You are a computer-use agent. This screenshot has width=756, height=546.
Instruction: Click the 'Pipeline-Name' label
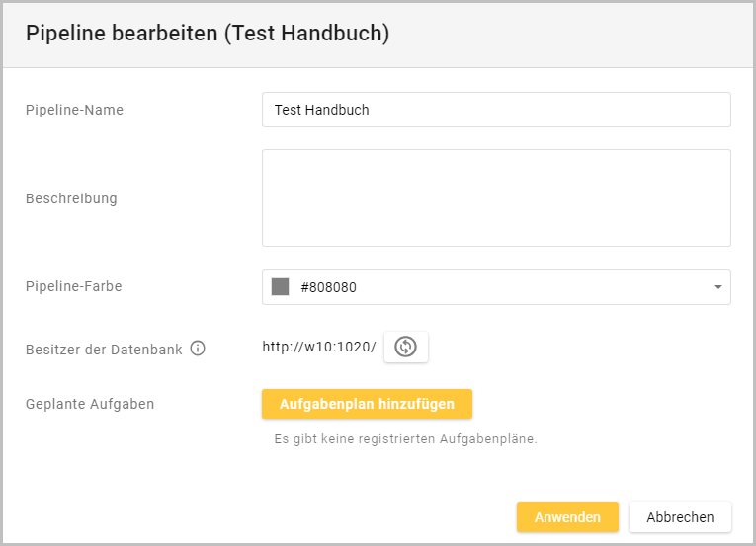(74, 110)
